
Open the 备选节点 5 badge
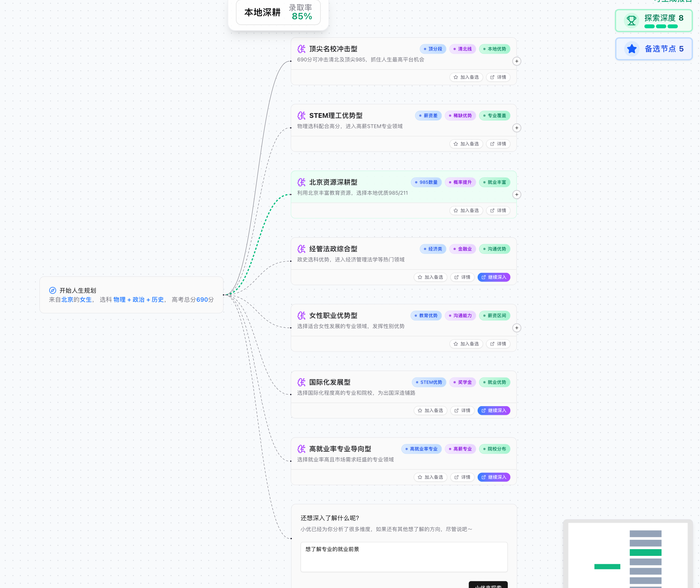[x=654, y=49]
